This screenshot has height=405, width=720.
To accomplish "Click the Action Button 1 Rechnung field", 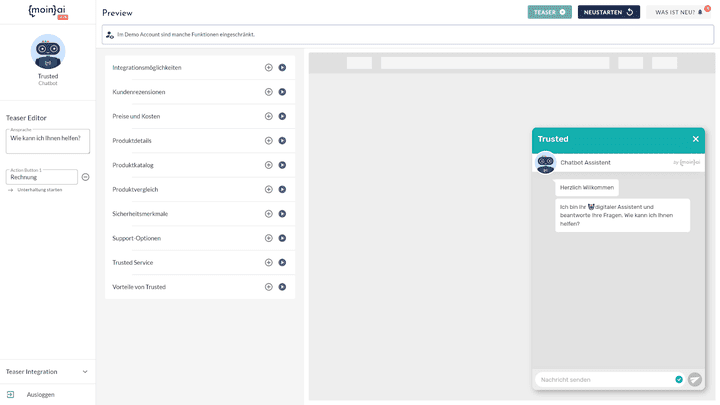I will click(x=42, y=177).
